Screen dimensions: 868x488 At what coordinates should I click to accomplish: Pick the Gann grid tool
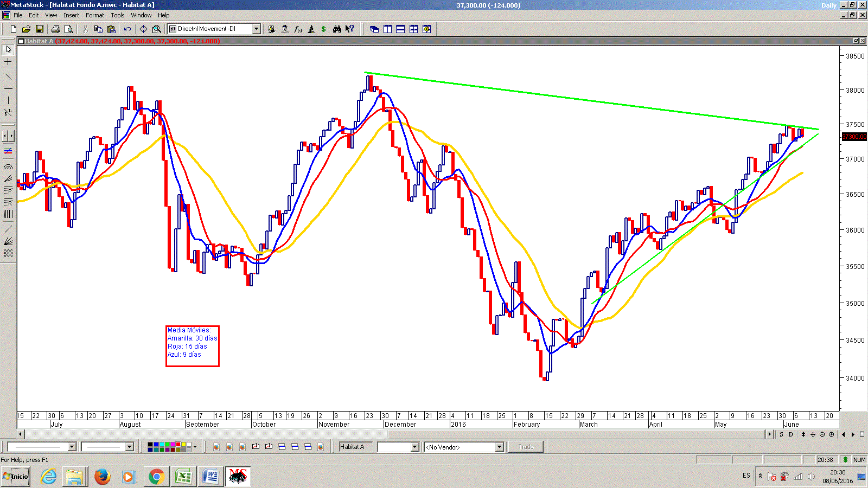point(8,253)
